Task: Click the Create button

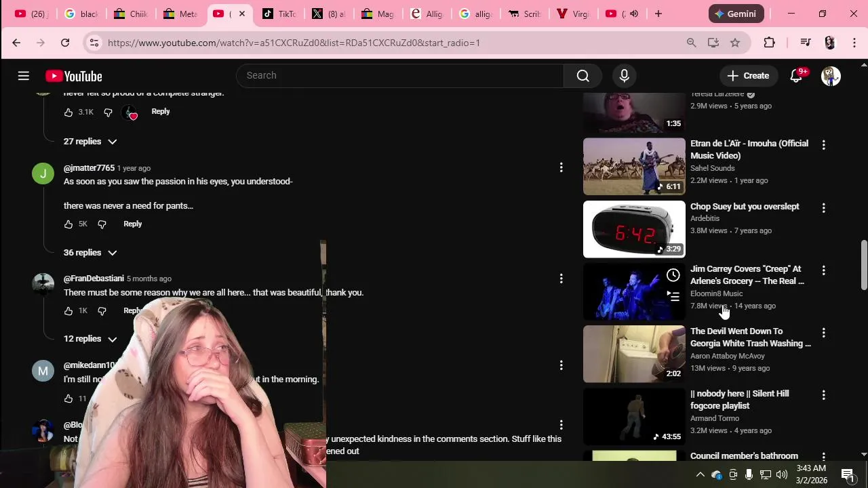Action: tap(748, 76)
